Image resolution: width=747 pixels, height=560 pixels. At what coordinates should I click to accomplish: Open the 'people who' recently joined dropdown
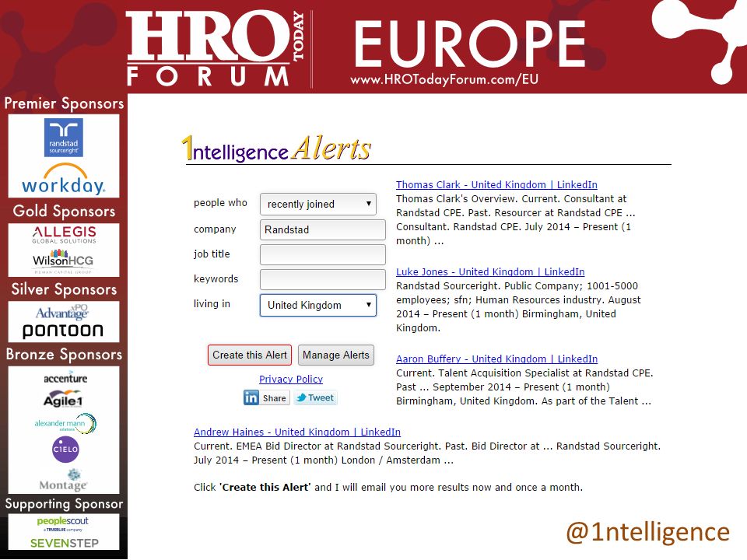click(318, 205)
